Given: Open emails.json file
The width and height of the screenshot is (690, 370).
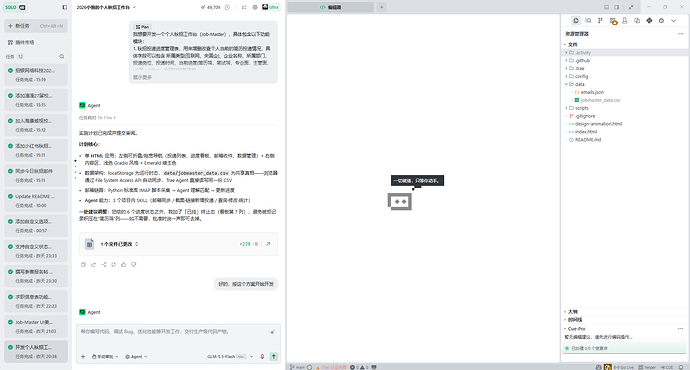Looking at the screenshot, I should pos(624,92).
